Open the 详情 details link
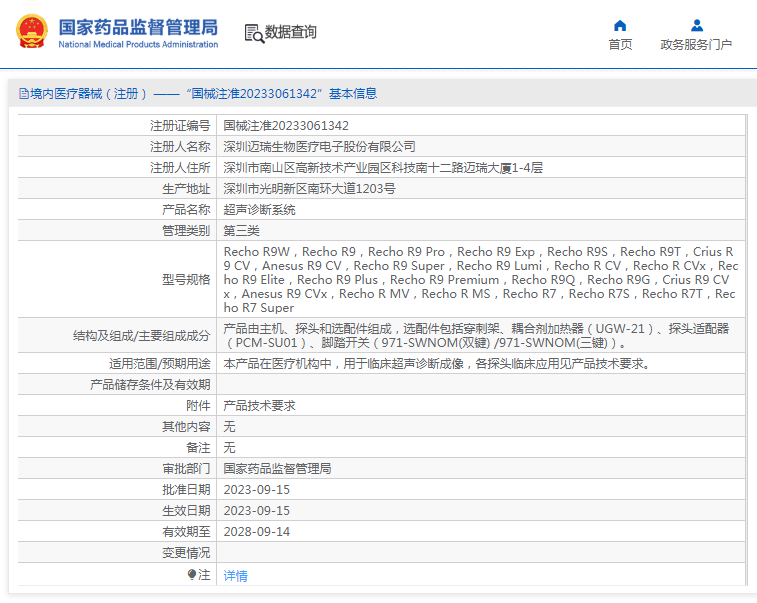Viewport: 757px width, 603px height. coord(235,576)
